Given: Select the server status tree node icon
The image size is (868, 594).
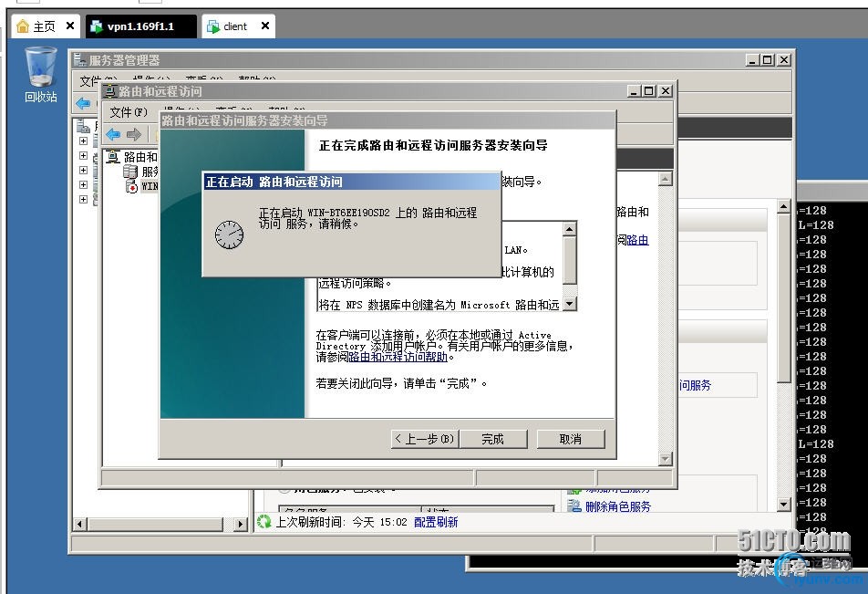Looking at the screenshot, I should (130, 172).
